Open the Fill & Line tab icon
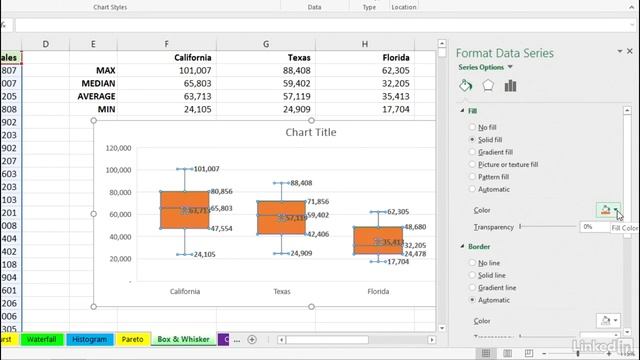Screen dimensions: 640x360 [465, 86]
